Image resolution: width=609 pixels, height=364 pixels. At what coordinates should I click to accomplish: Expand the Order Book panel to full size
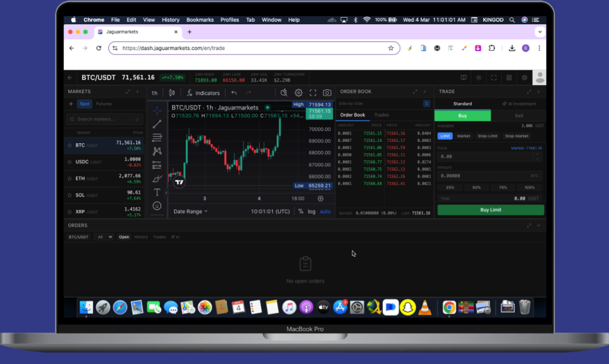pyautogui.click(x=415, y=92)
